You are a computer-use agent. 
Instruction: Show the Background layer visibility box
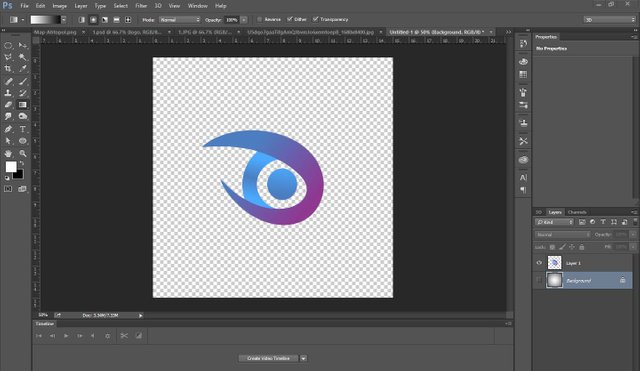539,280
